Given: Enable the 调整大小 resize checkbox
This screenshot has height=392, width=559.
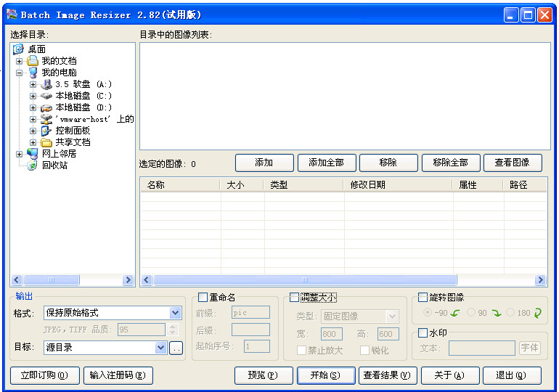Looking at the screenshot, I should 294,297.
